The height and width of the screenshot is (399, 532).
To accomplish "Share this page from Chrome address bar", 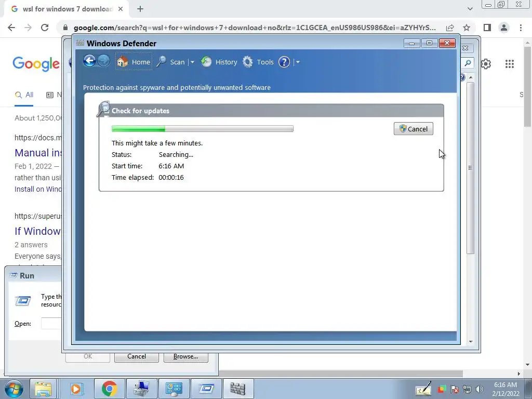I will tap(450, 28).
